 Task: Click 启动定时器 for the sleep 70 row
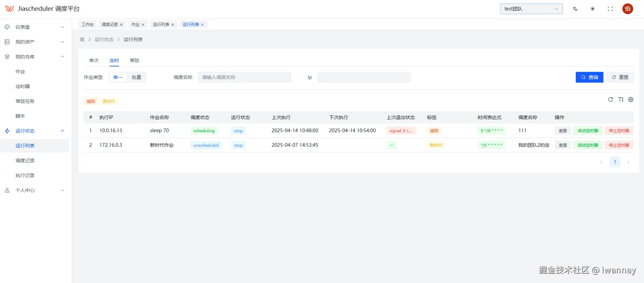[588, 131]
